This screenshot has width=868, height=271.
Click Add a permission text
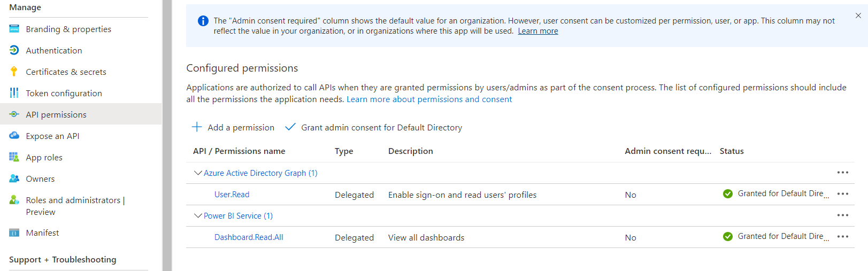(241, 127)
